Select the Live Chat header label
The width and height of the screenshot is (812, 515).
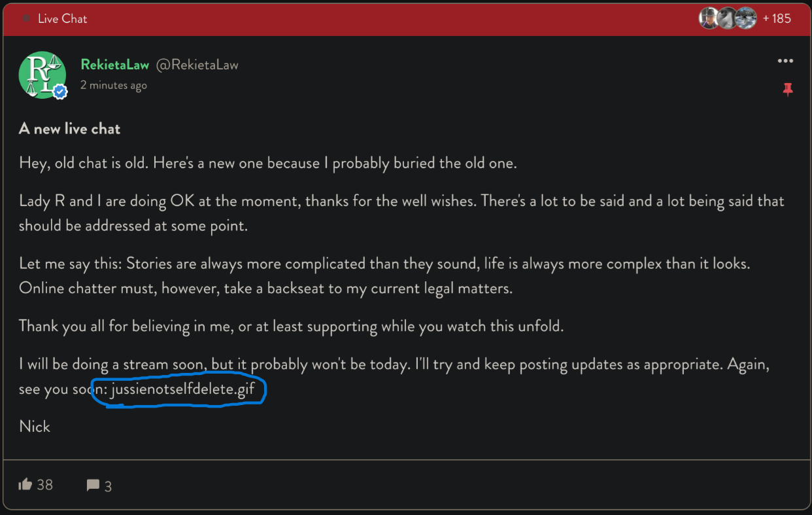[62, 18]
